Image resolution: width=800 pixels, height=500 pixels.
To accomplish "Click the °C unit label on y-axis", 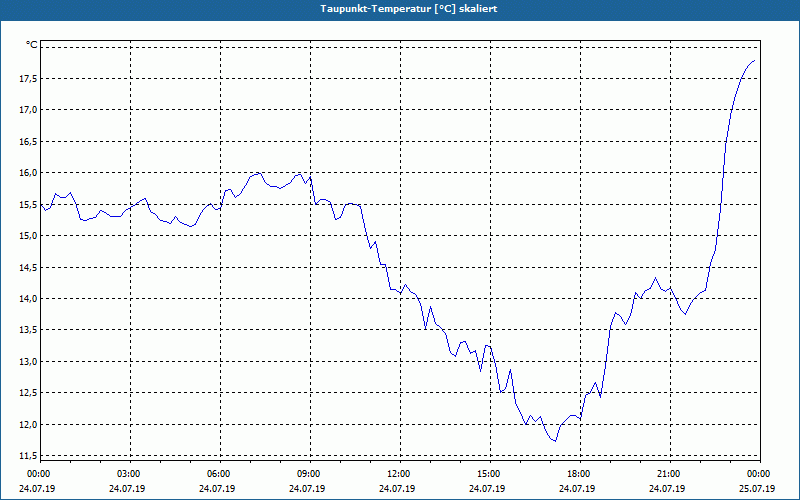I will 32,45.
